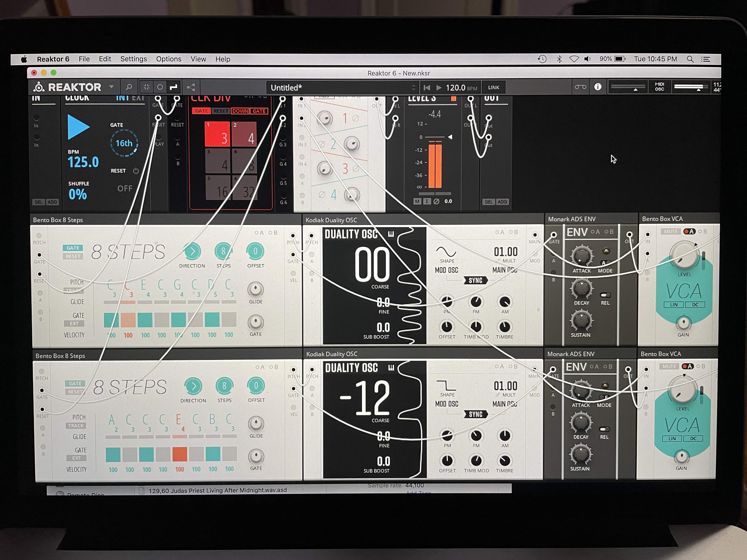
Task: Click the RESET button in CLK DIV
Action: point(221,111)
